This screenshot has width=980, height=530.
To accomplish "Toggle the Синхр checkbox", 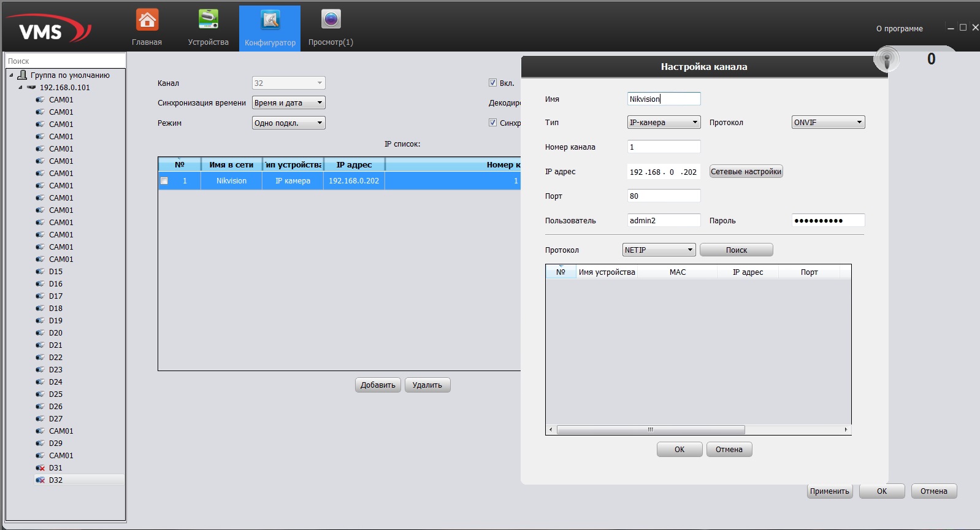I will (492, 123).
